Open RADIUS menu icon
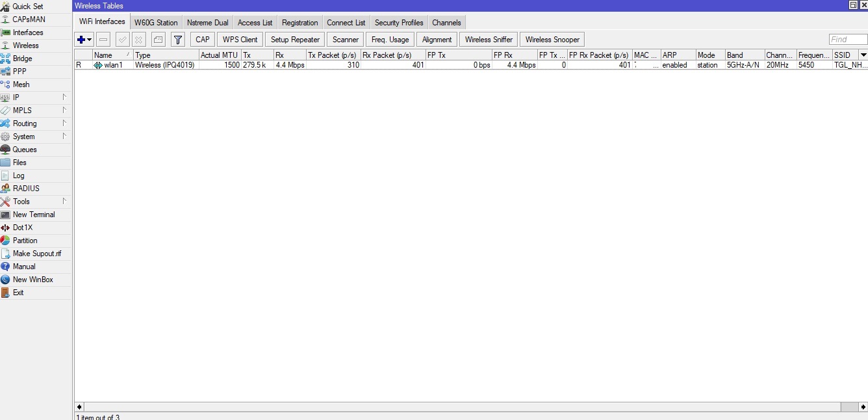Screen dimensions: 868x420 [5, 189]
